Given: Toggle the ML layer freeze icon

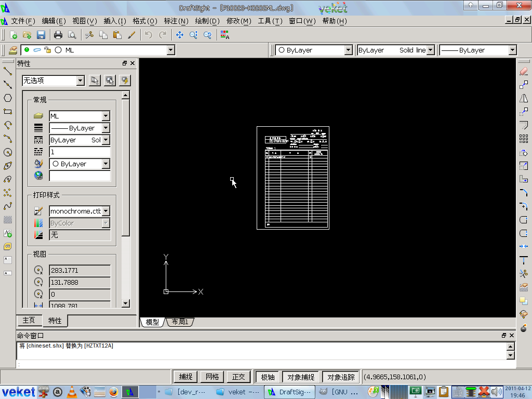Looking at the screenshot, I should pyautogui.click(x=37, y=50).
